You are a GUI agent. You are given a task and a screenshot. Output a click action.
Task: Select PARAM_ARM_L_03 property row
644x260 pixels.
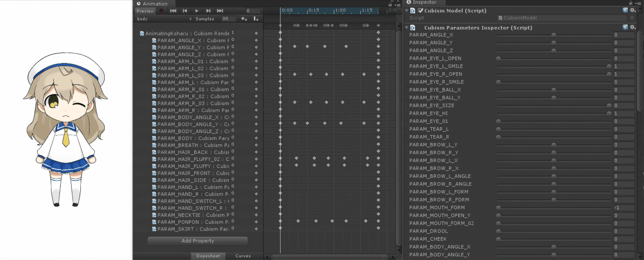(198, 75)
